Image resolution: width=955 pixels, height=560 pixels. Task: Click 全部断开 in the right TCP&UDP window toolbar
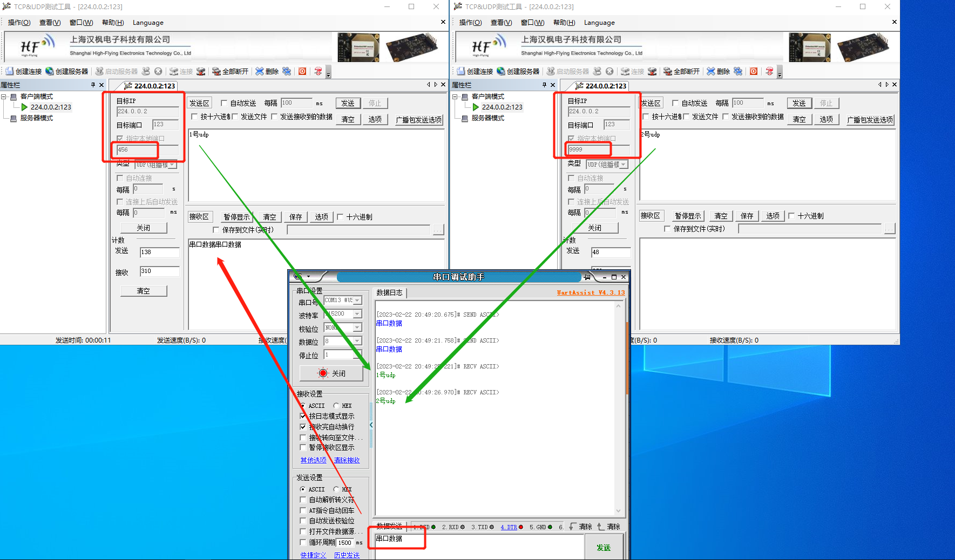click(x=681, y=71)
